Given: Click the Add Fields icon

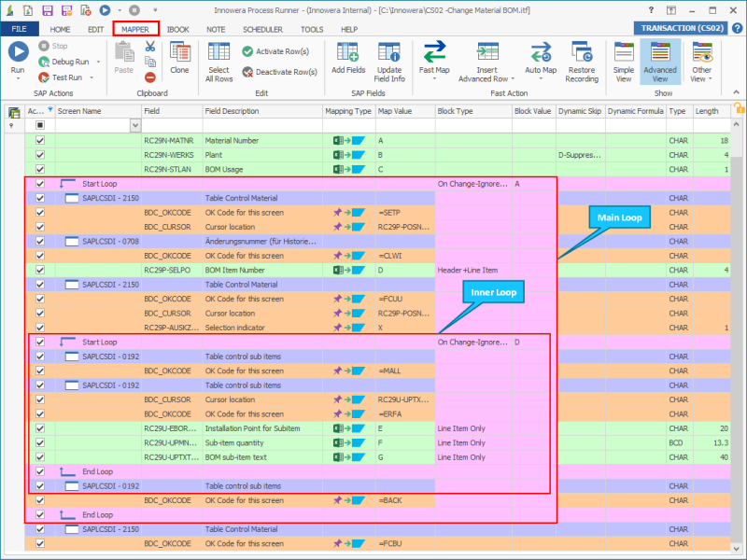Looking at the screenshot, I should tap(348, 58).
